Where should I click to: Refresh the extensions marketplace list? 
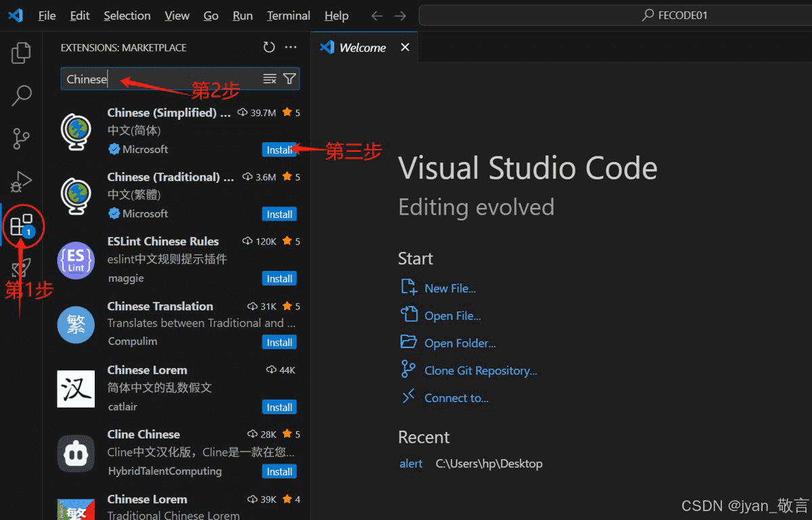[x=269, y=47]
